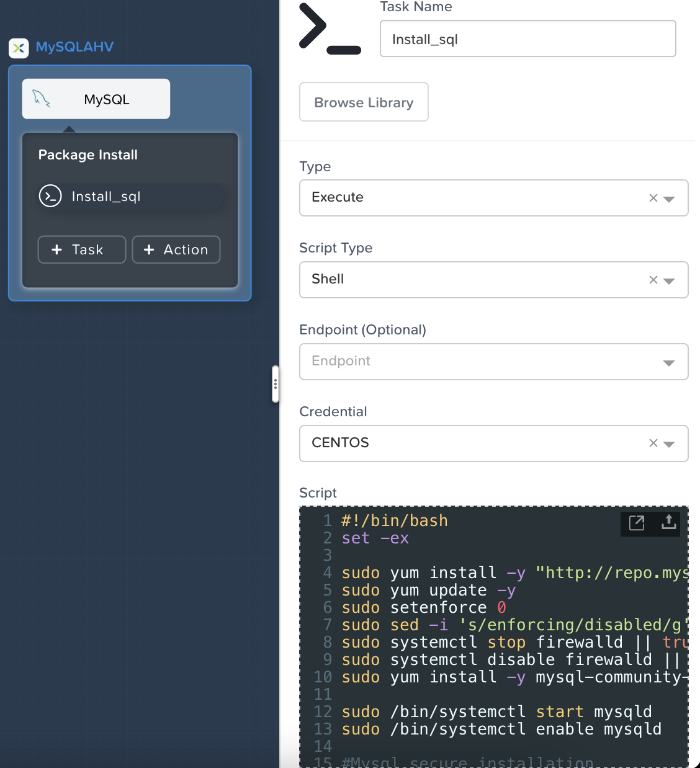The image size is (700, 768).
Task: Open script editor in expanded popup
Action: coord(637,523)
